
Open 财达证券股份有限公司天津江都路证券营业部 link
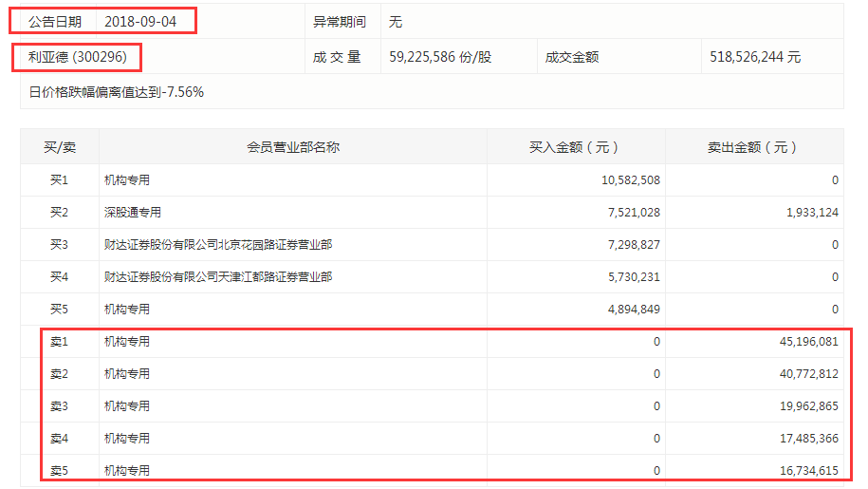coord(218,277)
